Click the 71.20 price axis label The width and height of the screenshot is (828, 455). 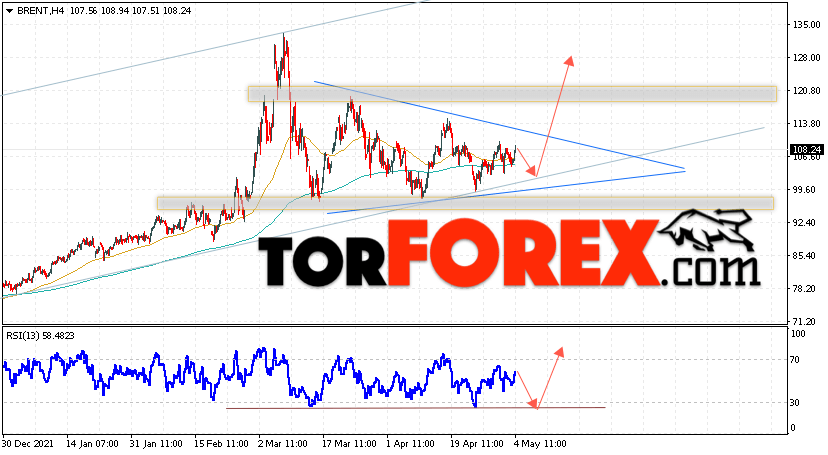[806, 321]
